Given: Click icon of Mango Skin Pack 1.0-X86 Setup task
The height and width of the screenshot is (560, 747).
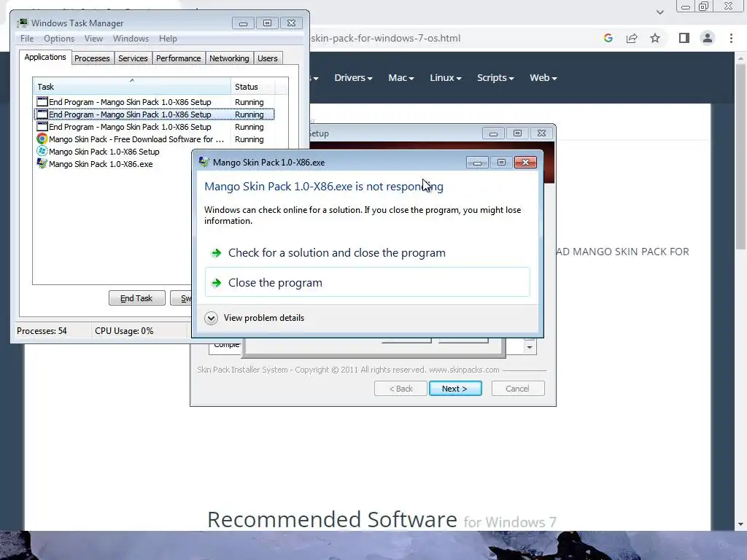Looking at the screenshot, I should click(x=42, y=152).
